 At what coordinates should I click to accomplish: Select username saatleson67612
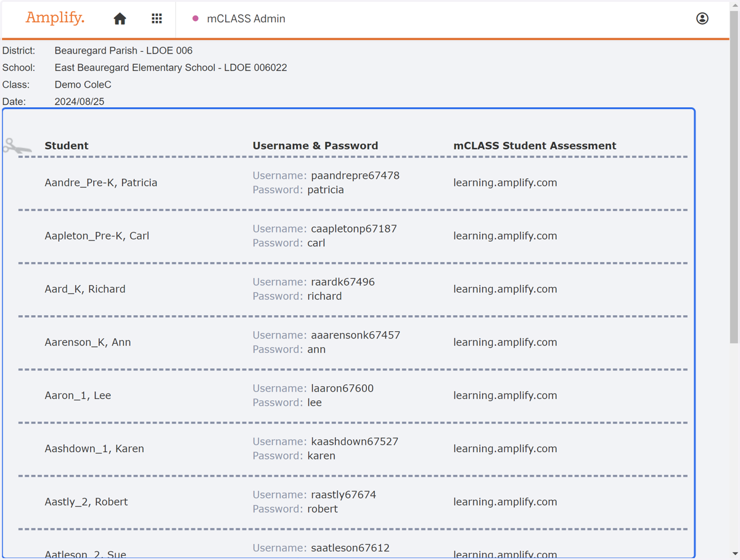(x=350, y=548)
